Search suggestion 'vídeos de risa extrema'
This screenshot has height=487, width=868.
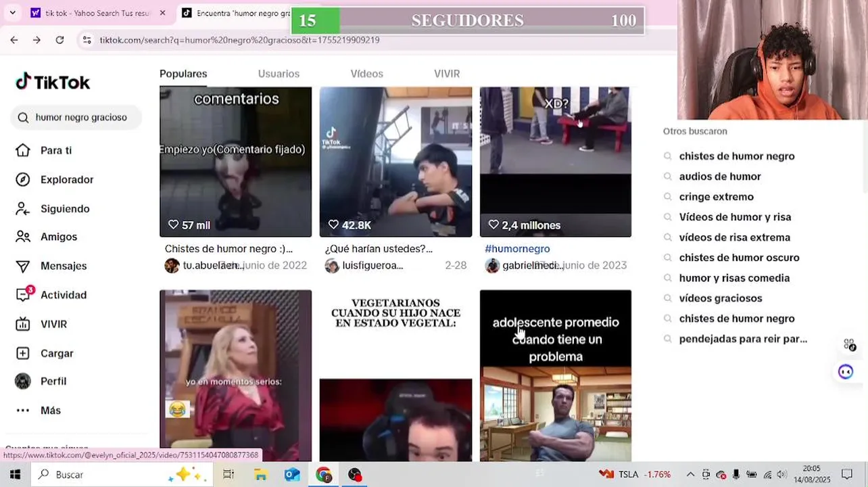pos(734,237)
